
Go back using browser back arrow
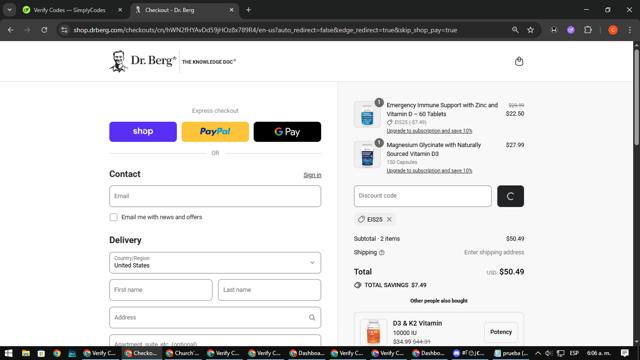click(11, 30)
